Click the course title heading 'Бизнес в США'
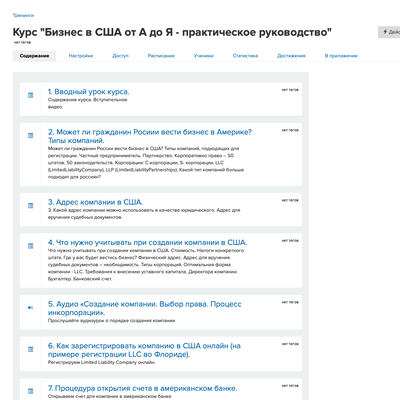This screenshot has width=400, height=400. point(172,32)
